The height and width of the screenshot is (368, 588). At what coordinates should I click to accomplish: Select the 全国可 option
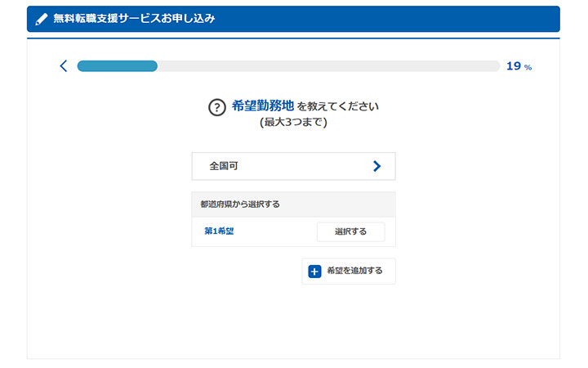[x=224, y=166]
